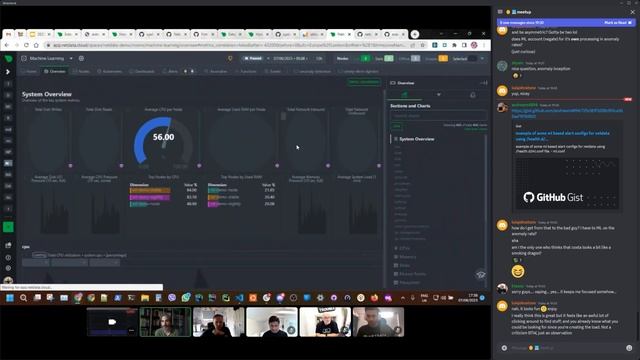The width and height of the screenshot is (640, 360).
Task: Open the GitHub Gist link in Discord chat
Action: (x=567, y=113)
